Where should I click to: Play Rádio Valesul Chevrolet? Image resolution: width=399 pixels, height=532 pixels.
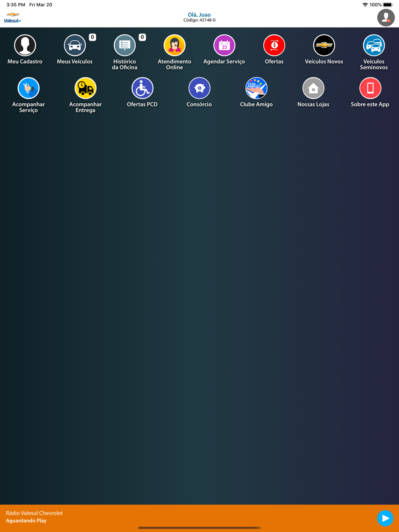tap(385, 518)
